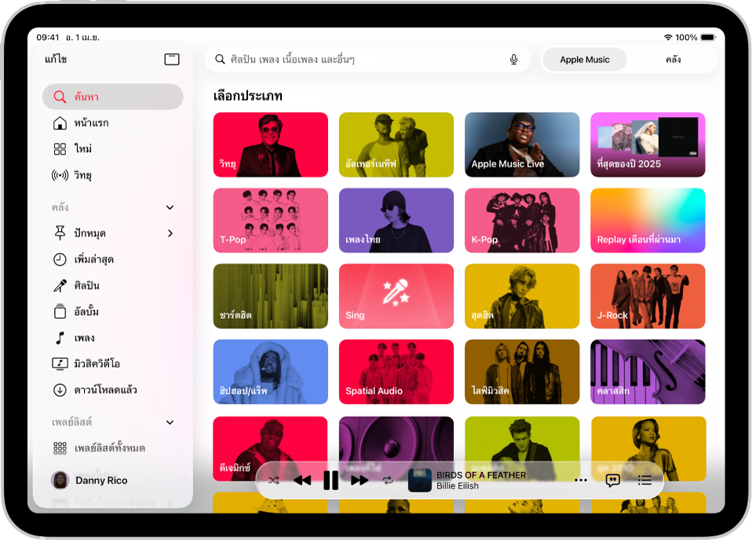756x541 pixels.
Task: Open the Spatial Audio category tile
Action: point(396,371)
